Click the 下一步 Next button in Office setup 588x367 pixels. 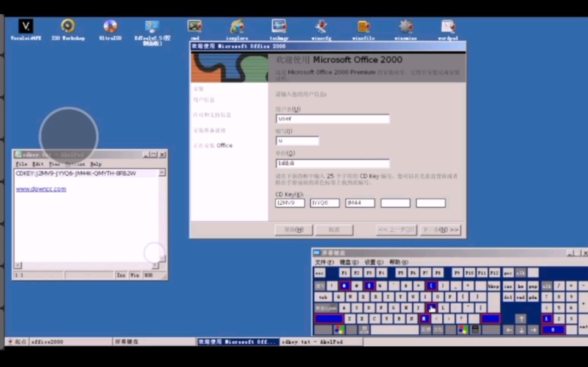(441, 230)
